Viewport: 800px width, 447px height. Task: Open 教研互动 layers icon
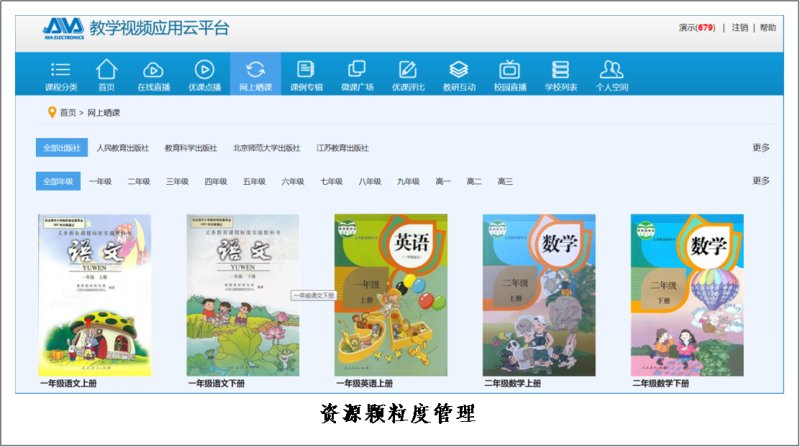459,69
